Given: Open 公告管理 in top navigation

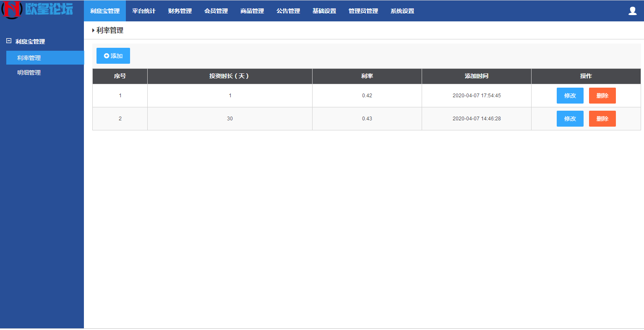Looking at the screenshot, I should (x=288, y=11).
